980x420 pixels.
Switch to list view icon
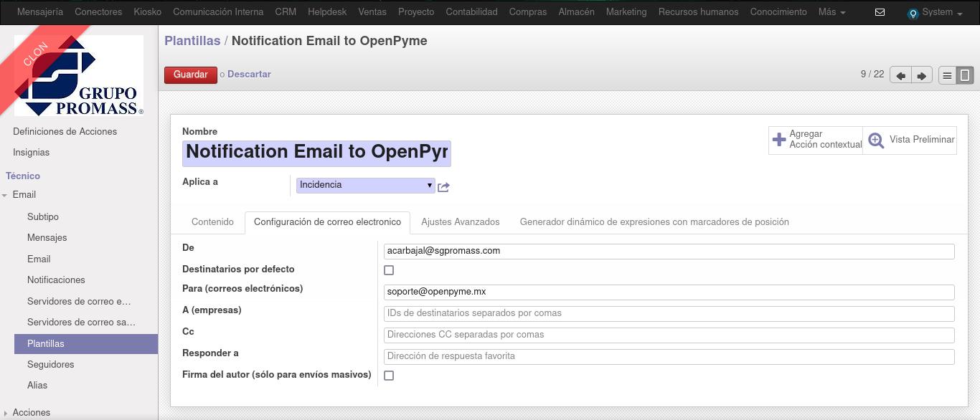(947, 75)
